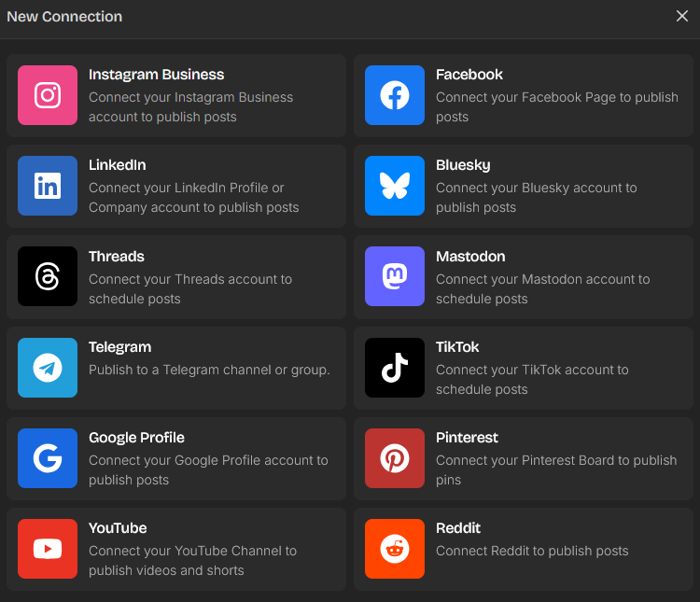The image size is (700, 602).
Task: Choose the Bluesky butterfly icon
Action: (x=395, y=186)
